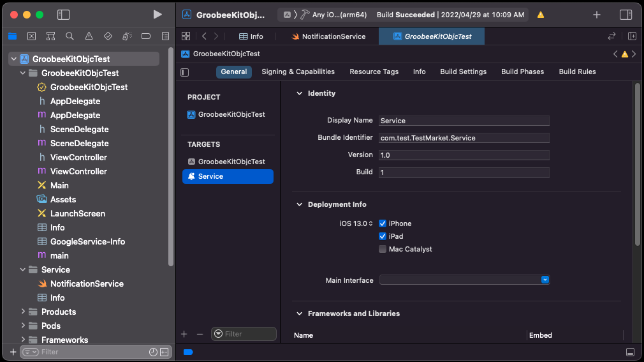Add an editor on the right
644x362 pixels.
(x=632, y=36)
